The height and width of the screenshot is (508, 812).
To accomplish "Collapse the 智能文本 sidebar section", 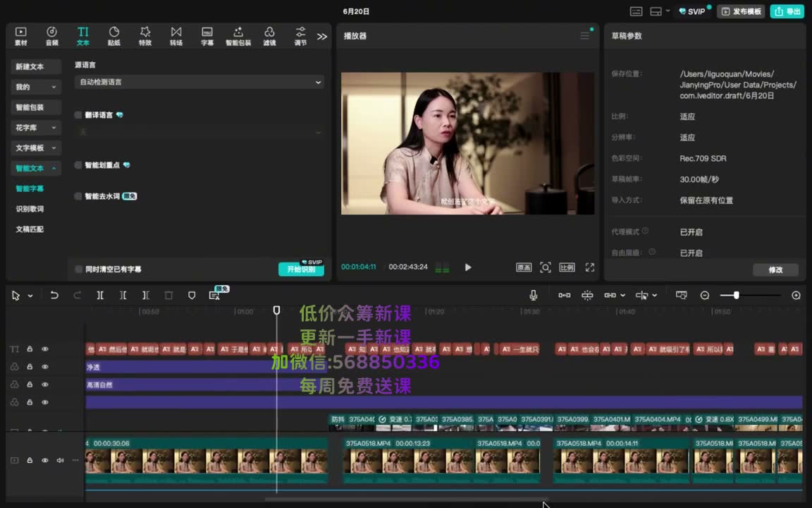I will (x=36, y=168).
